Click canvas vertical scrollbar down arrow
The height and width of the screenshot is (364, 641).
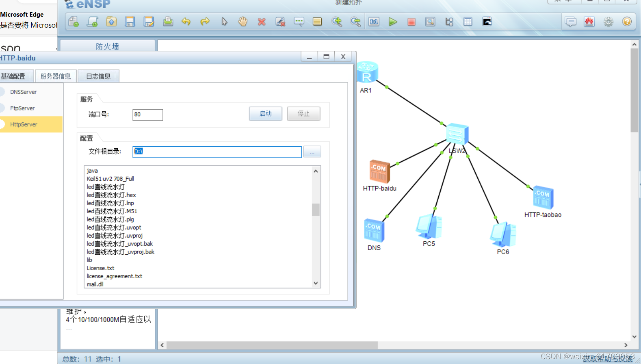click(635, 336)
